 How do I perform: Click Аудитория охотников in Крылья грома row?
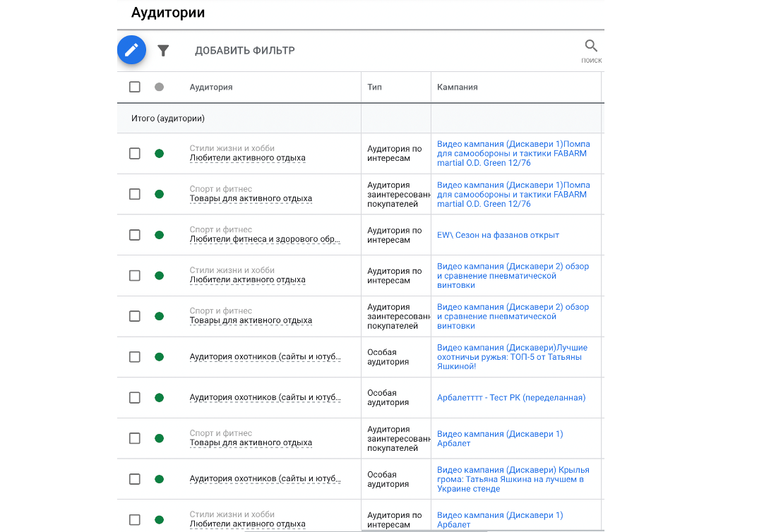click(265, 479)
